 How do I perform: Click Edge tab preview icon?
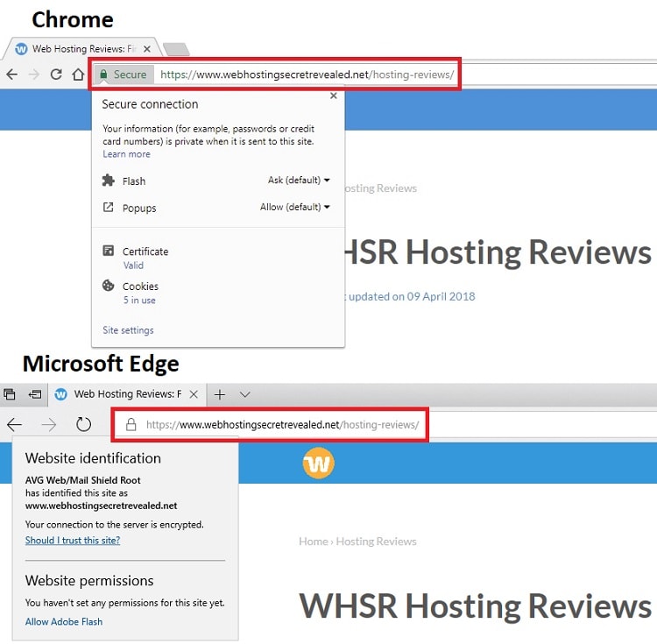pyautogui.click(x=10, y=394)
